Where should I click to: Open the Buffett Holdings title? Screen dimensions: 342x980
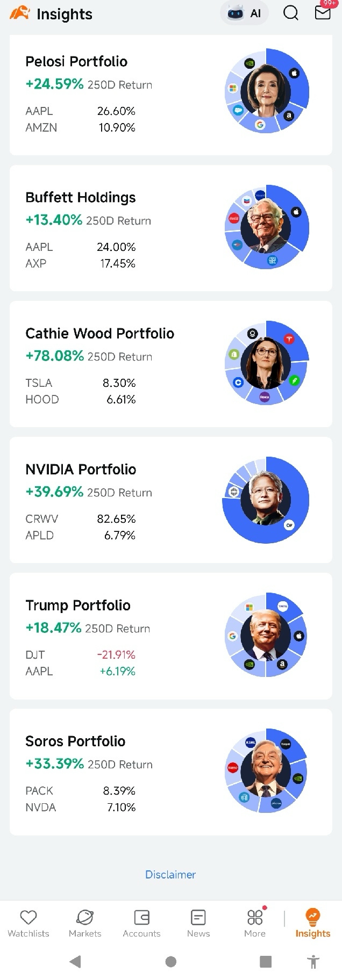(81, 197)
